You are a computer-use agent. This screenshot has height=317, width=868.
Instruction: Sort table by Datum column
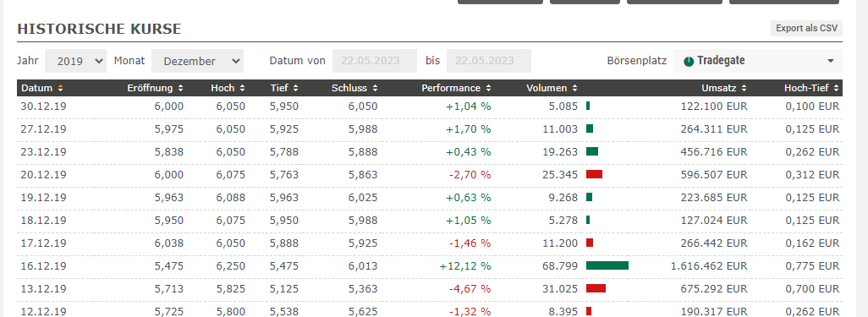pos(42,88)
